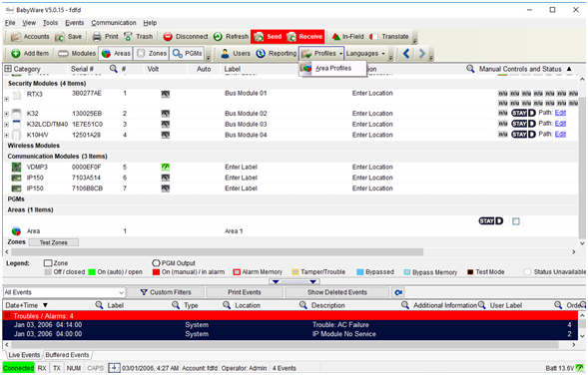Open the Events menu
This screenshot has width=588, height=375.
click(75, 23)
